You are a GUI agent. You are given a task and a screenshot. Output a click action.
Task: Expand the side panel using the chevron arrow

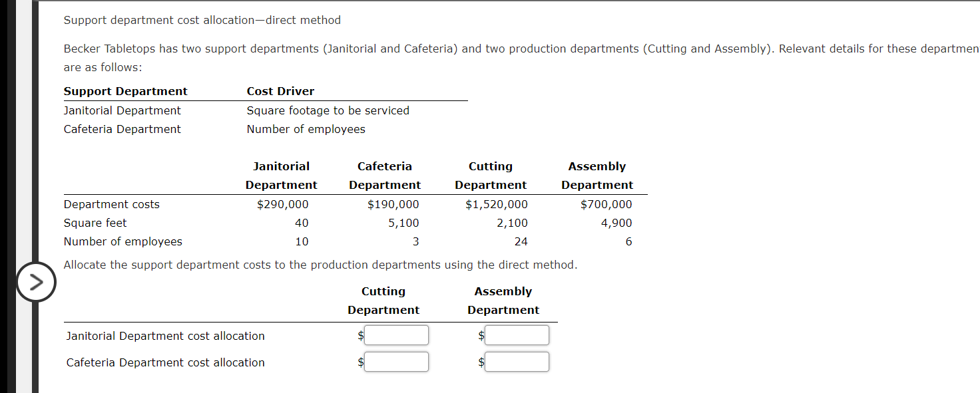tap(37, 282)
